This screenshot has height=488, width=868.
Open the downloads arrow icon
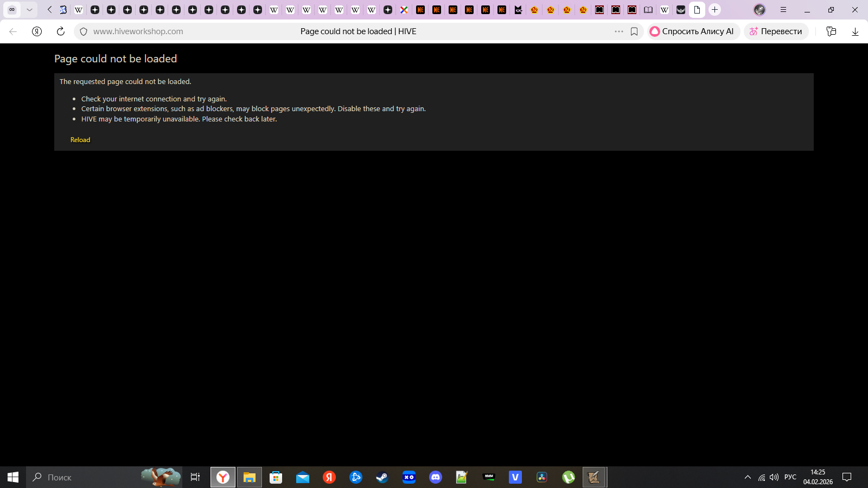click(x=855, y=31)
